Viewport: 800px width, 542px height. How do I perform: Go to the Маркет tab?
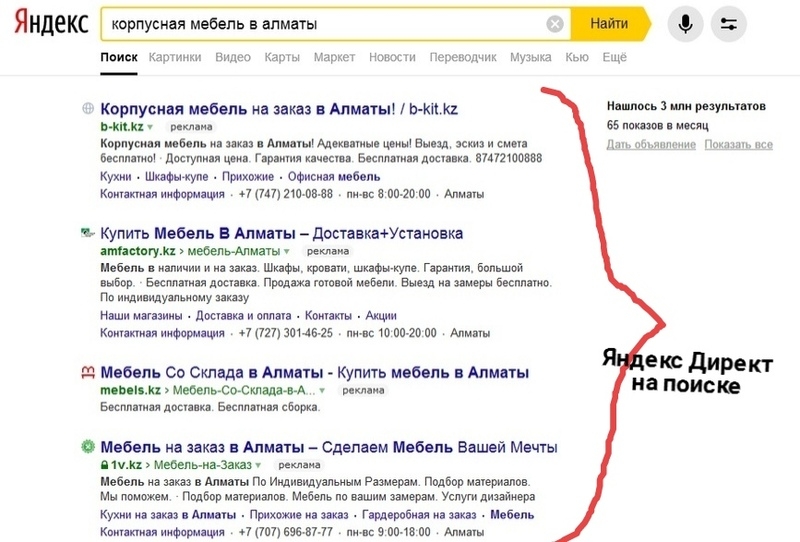point(334,57)
